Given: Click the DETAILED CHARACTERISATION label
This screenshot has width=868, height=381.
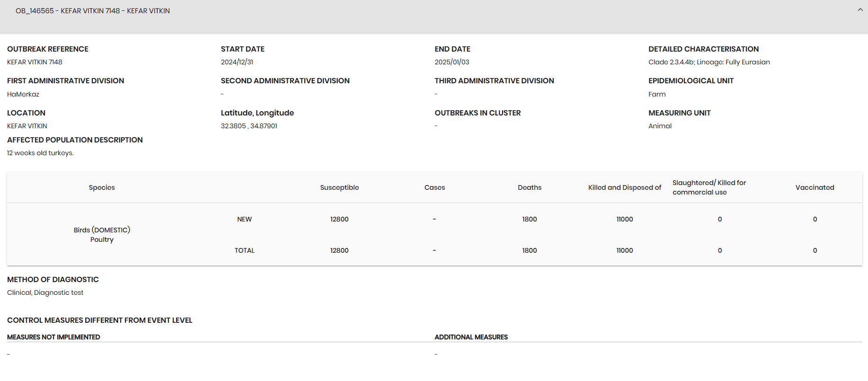Looking at the screenshot, I should click(x=703, y=49).
